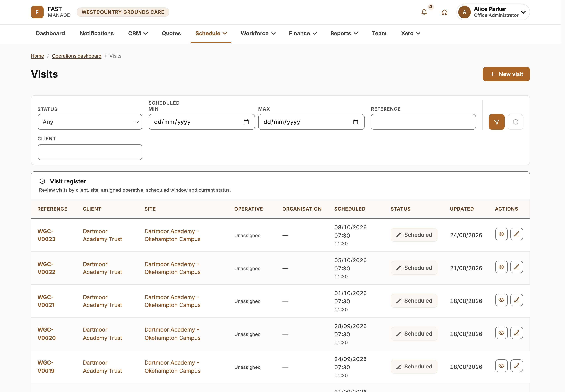Expand the CRM menu
The width and height of the screenshot is (565, 392).
click(138, 33)
